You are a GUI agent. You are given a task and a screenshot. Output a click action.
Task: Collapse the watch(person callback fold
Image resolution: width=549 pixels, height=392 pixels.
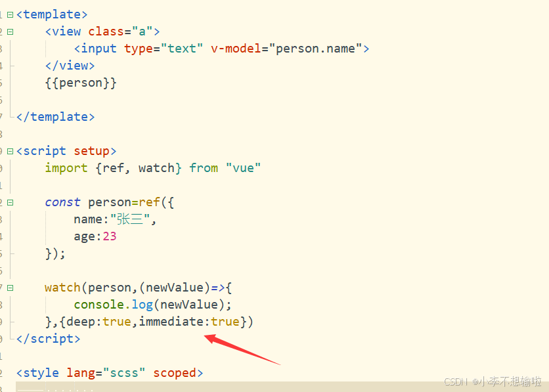point(10,288)
